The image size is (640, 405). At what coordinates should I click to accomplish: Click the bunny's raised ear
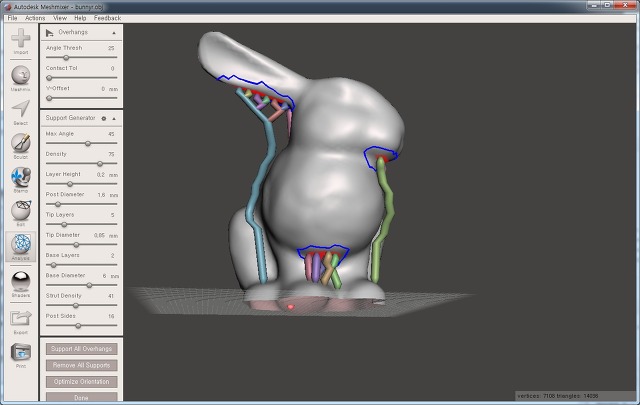pos(245,61)
